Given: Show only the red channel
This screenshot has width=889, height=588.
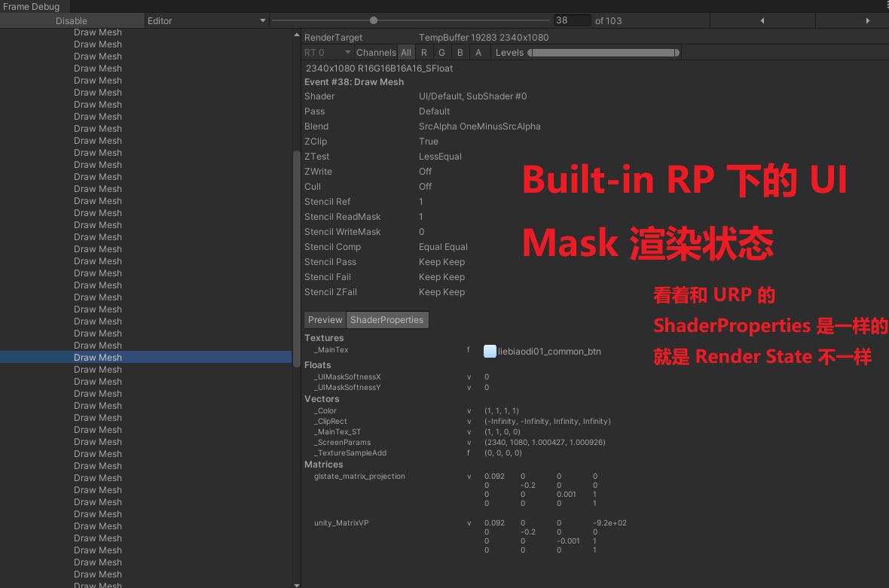Looking at the screenshot, I should 423,52.
